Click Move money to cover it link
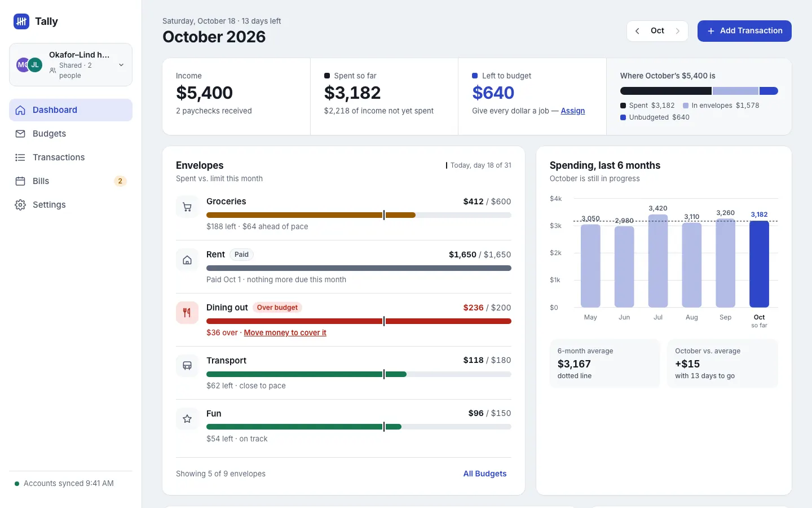The height and width of the screenshot is (508, 812). pos(285,333)
